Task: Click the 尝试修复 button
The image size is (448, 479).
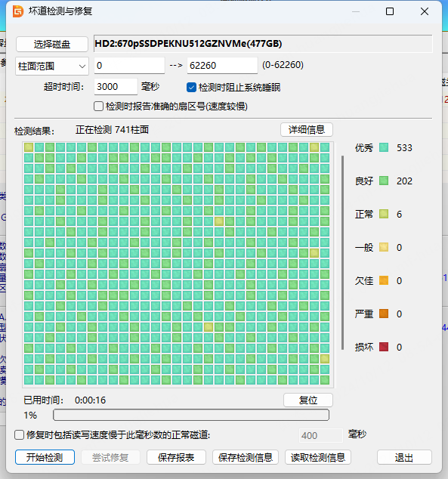Action: 110,457
